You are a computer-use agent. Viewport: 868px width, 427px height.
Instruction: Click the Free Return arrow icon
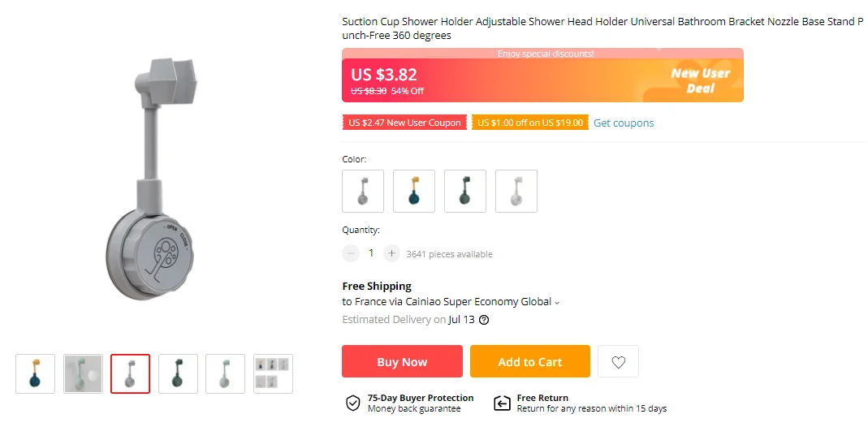point(502,403)
